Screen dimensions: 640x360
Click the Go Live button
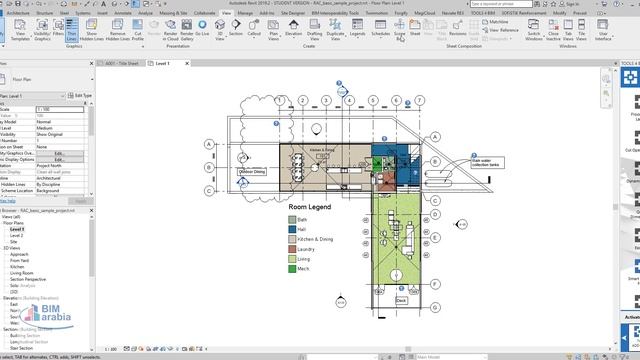click(202, 28)
